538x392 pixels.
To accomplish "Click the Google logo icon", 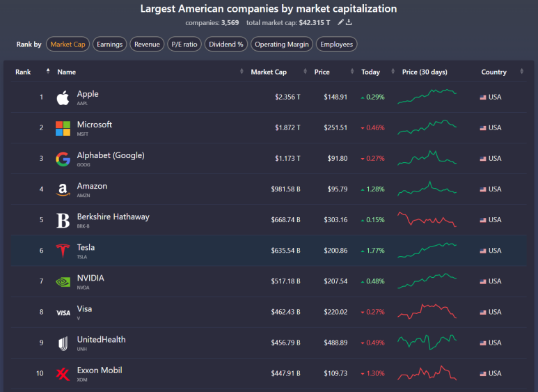I will [63, 159].
